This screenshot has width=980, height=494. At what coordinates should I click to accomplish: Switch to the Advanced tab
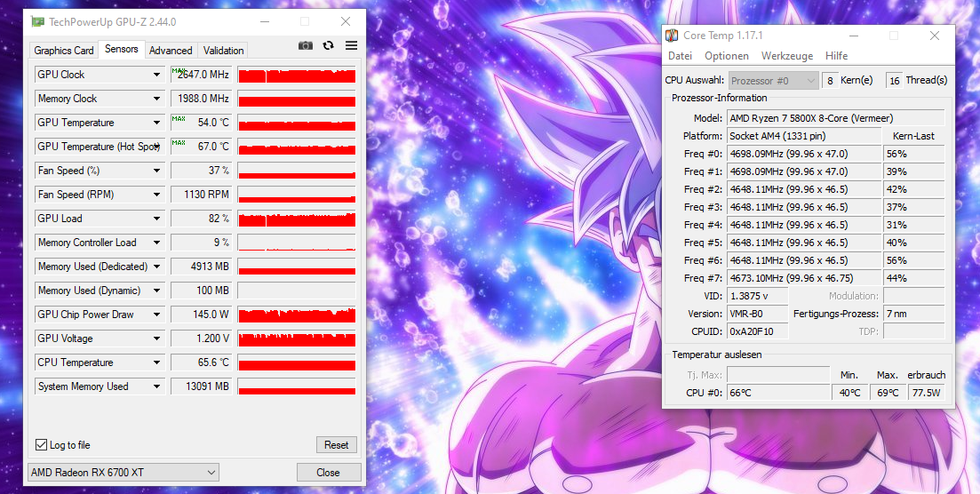(x=171, y=51)
